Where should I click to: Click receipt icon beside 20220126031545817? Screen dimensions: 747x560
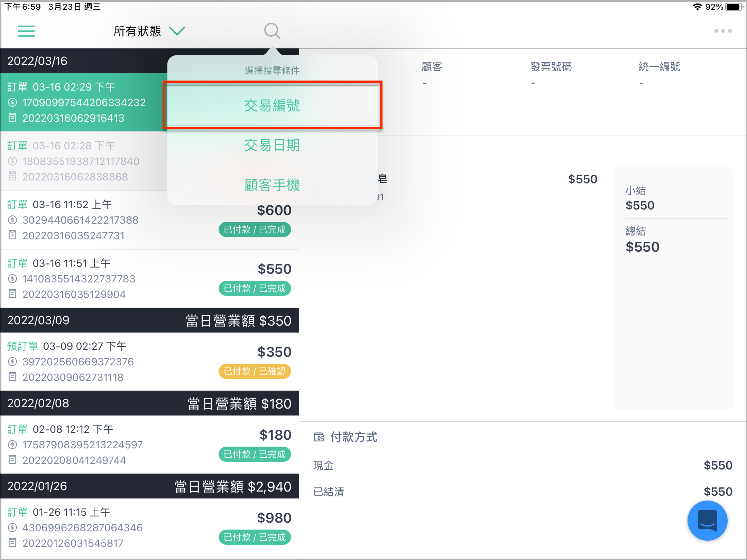tap(12, 543)
